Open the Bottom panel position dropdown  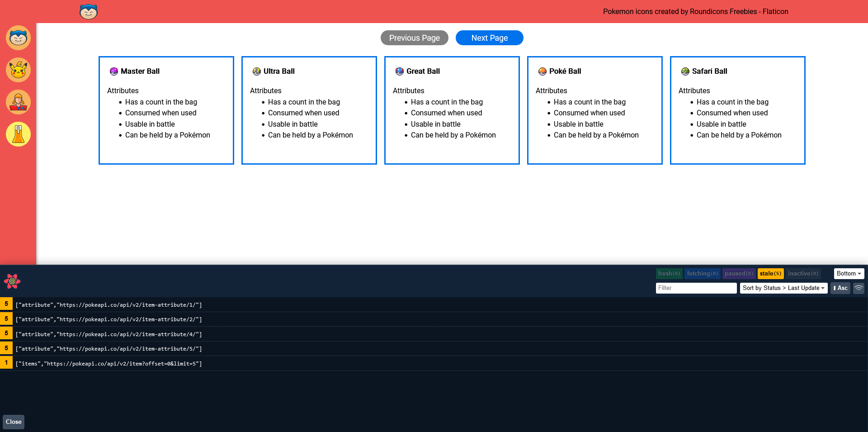tap(849, 274)
